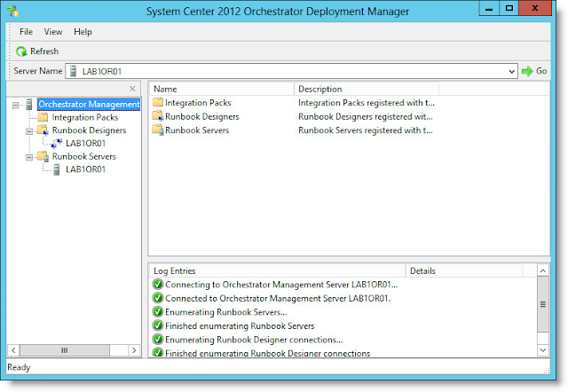The width and height of the screenshot is (568, 392).
Task: Click the Details column header
Action: 464,270
